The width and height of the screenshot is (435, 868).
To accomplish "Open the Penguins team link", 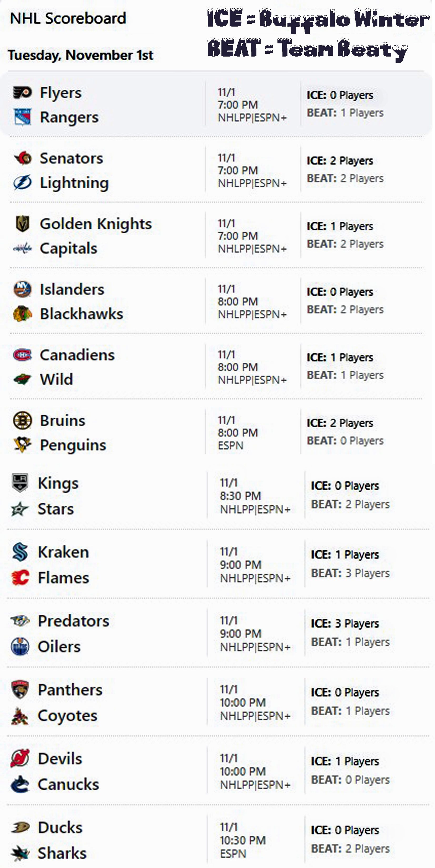I will point(73,445).
